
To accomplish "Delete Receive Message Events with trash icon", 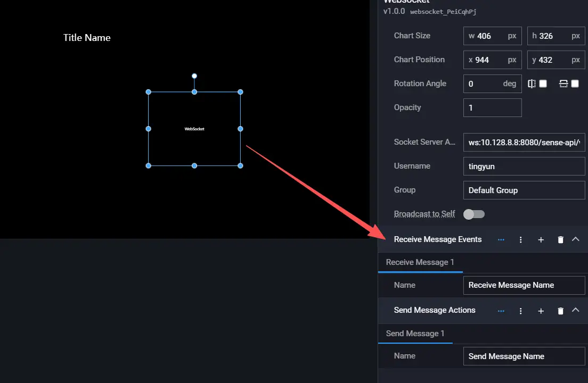I will tap(560, 240).
